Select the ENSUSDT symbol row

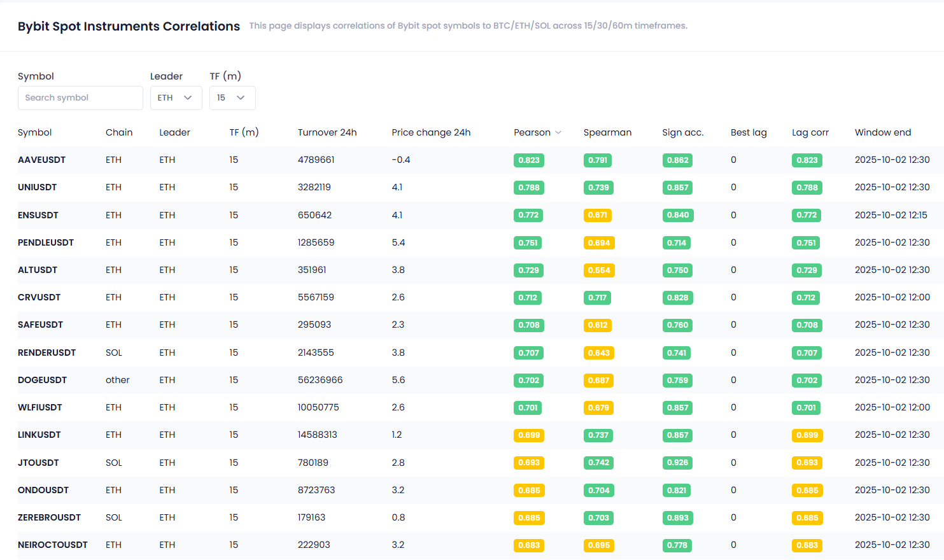click(481, 215)
